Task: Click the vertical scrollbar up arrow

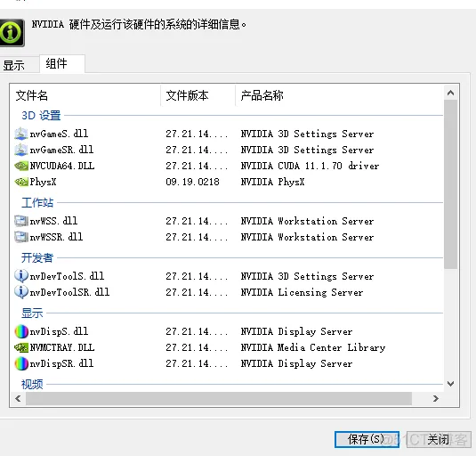Action: click(x=450, y=93)
